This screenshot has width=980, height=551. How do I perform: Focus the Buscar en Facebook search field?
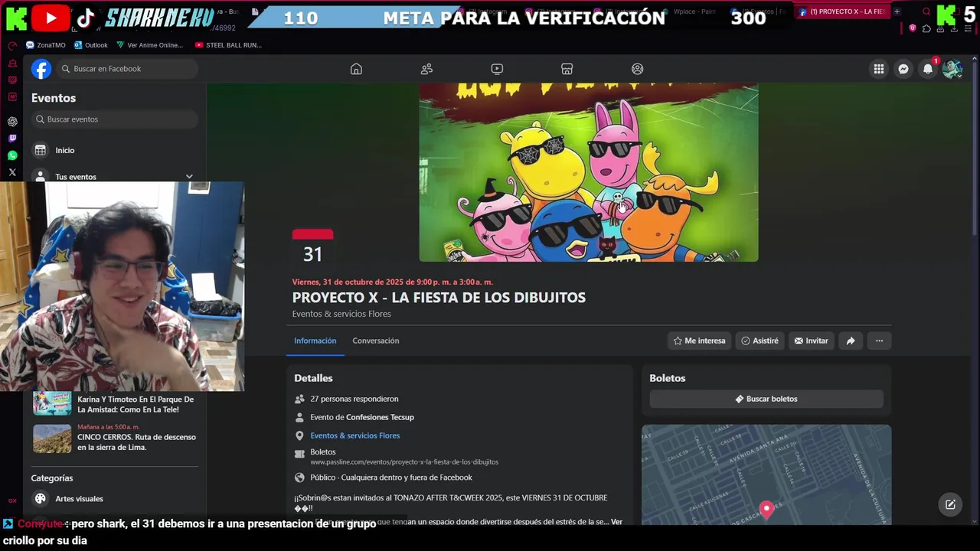click(x=126, y=69)
